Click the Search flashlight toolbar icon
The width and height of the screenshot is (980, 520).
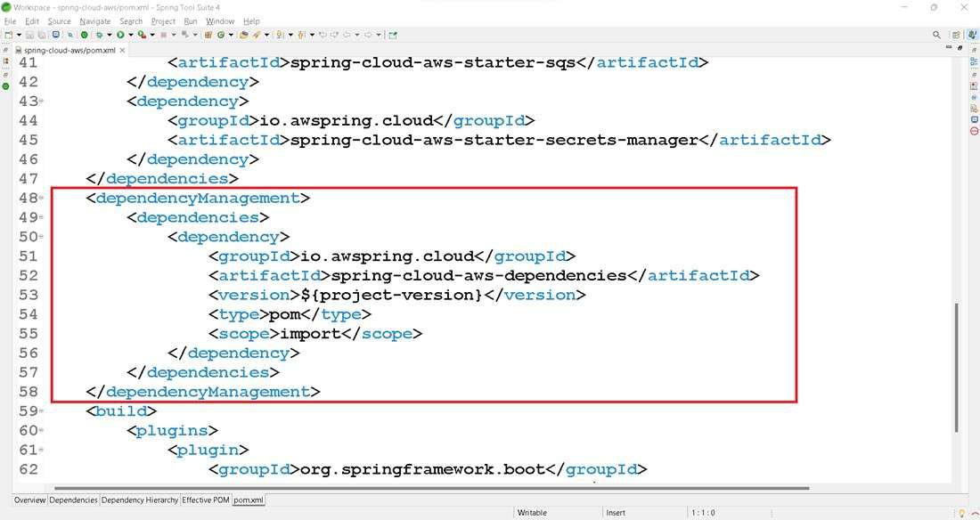pyautogui.click(x=257, y=35)
